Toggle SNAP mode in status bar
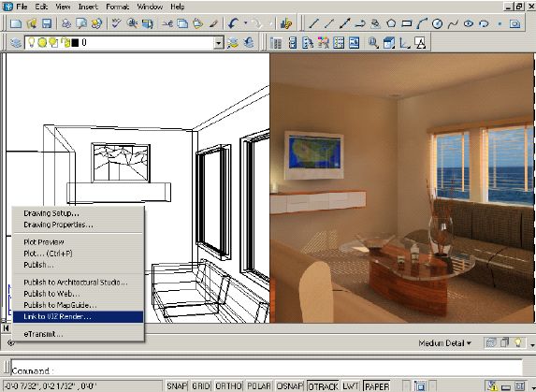Screen dimensions: 536x392 click(x=177, y=386)
